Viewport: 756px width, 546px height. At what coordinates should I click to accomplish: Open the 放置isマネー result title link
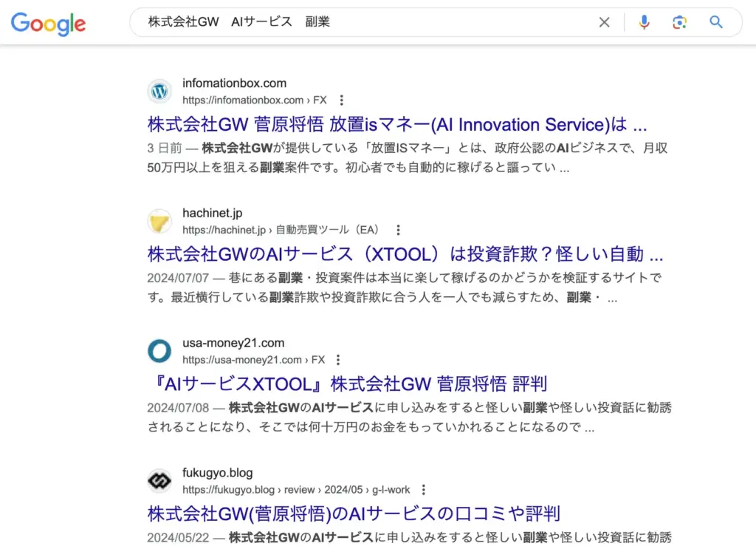(x=396, y=124)
